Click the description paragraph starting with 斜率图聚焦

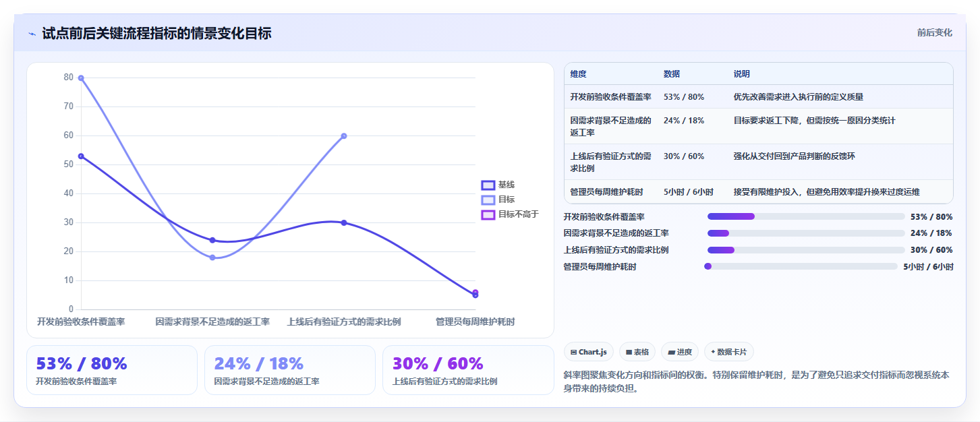tap(756, 382)
